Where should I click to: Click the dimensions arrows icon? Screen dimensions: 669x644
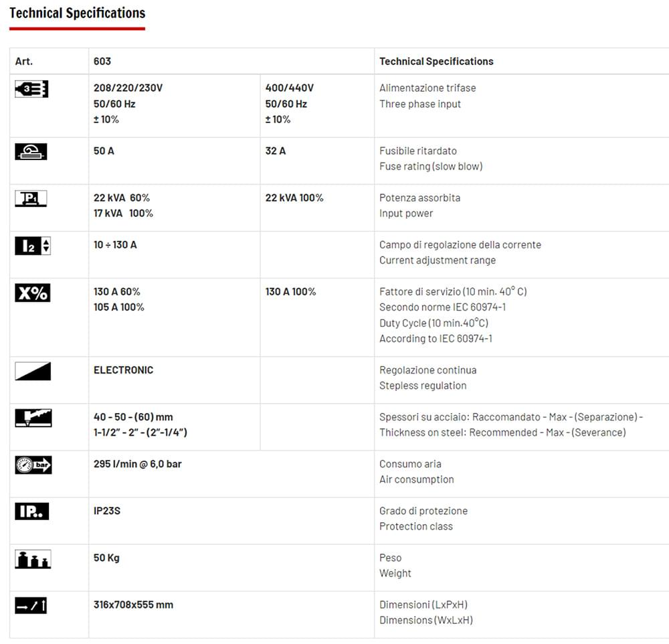tap(31, 606)
